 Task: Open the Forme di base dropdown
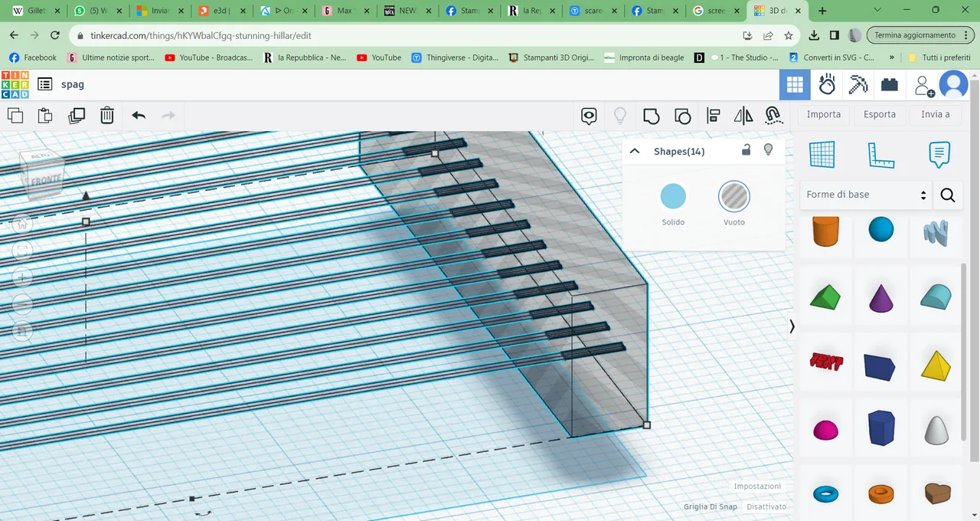coord(865,194)
